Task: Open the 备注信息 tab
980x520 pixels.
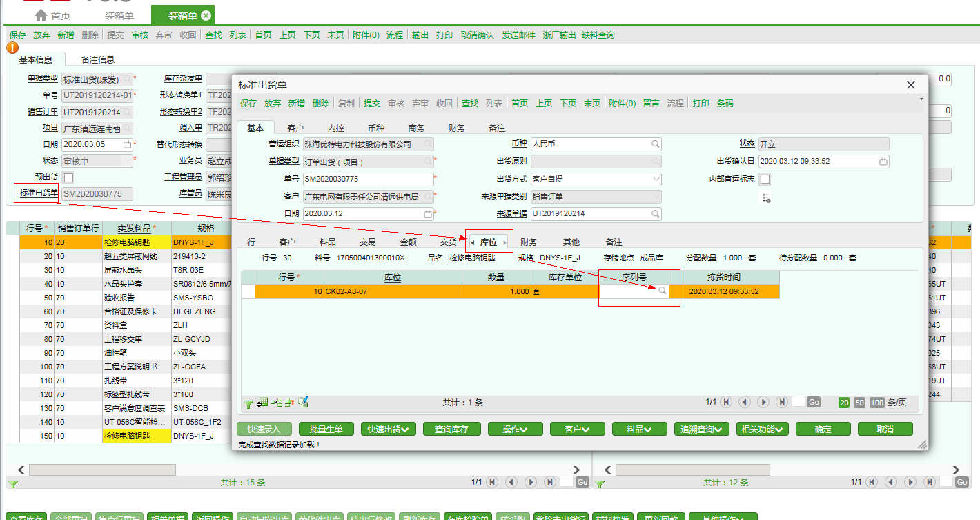Action: click(98, 60)
